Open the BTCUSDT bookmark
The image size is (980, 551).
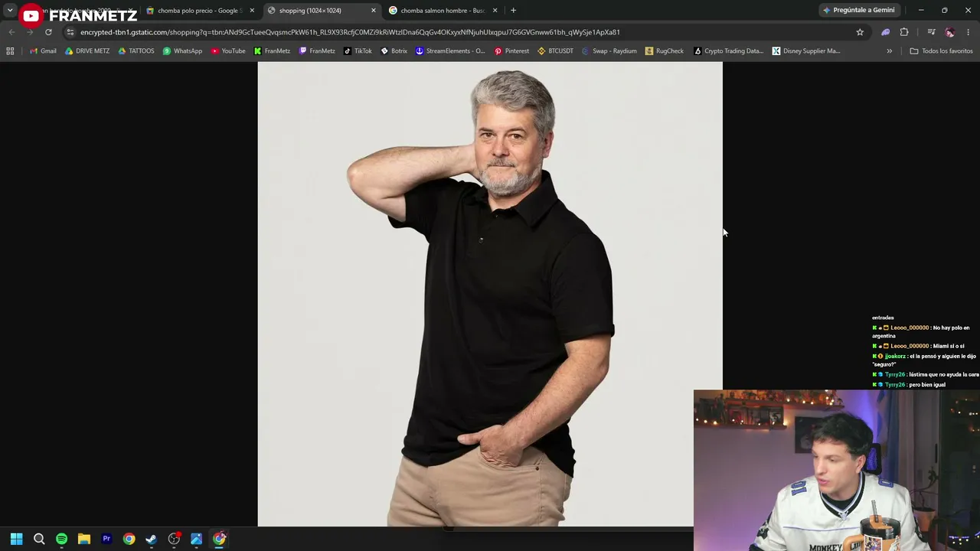(x=555, y=51)
